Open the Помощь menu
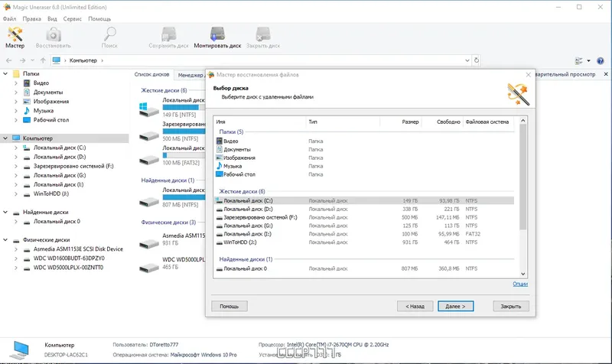 99,18
